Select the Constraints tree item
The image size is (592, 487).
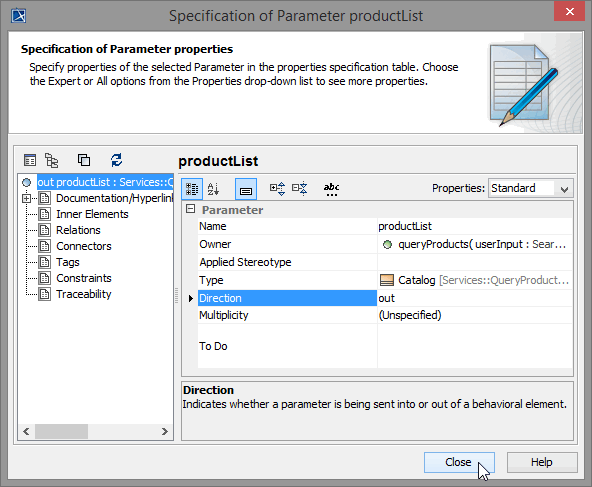pyautogui.click(x=84, y=278)
